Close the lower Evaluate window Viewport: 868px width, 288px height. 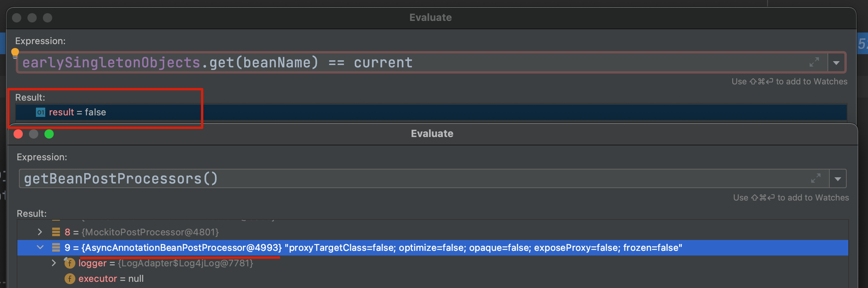[18, 134]
